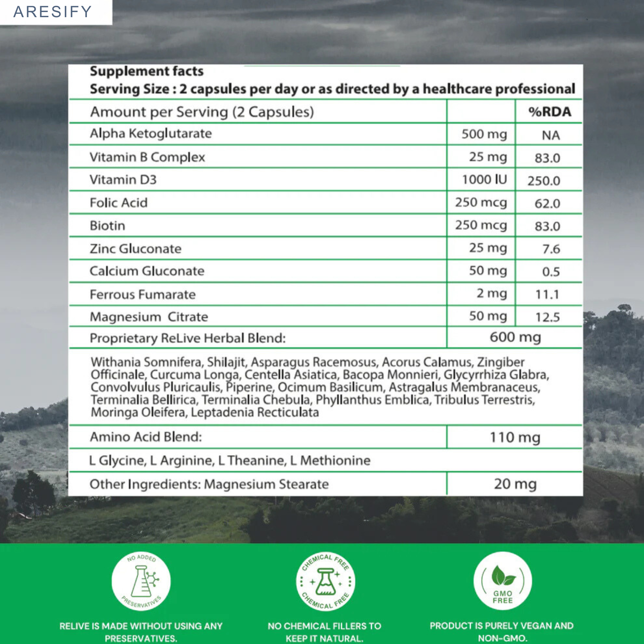
Task: Click Biotin 250 mcg amount
Action: point(481,225)
